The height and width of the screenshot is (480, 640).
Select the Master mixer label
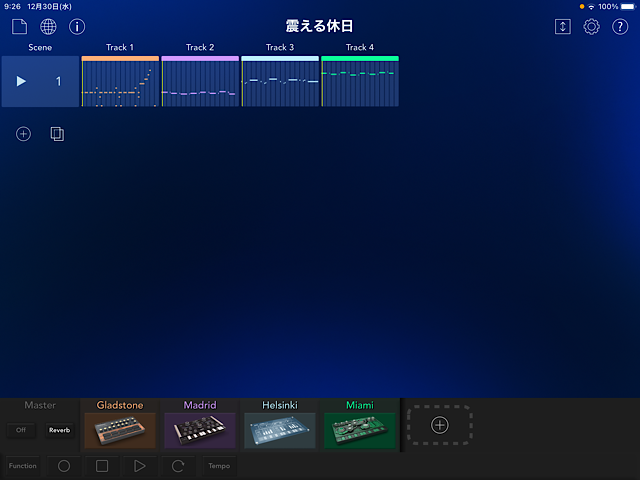coord(40,405)
